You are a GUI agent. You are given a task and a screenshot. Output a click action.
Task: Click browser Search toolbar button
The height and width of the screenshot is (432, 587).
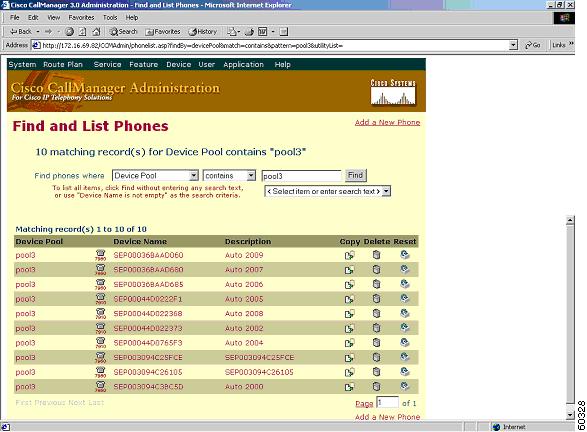[x=124, y=32]
